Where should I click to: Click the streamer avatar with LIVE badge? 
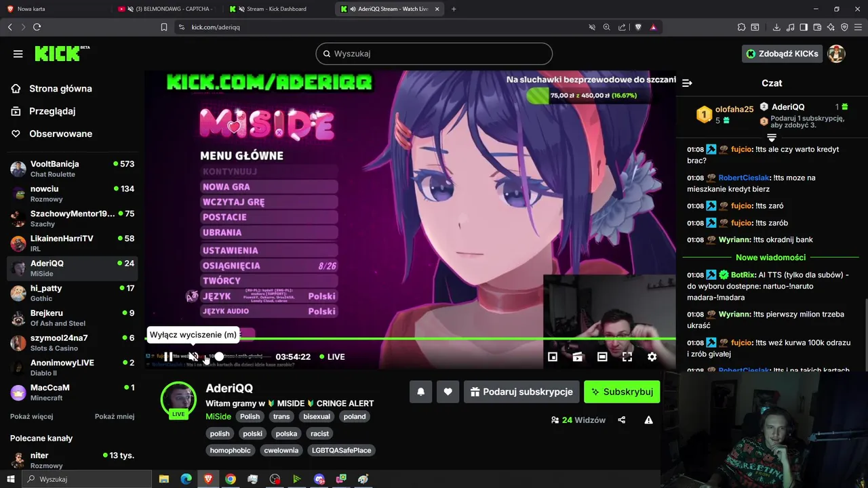click(x=178, y=400)
